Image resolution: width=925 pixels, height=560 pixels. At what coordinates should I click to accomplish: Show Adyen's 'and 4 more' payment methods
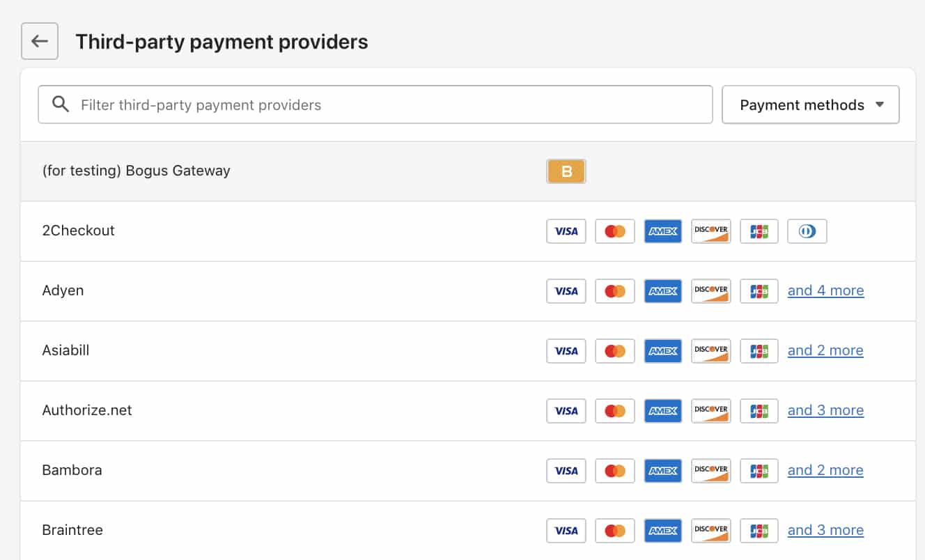825,290
